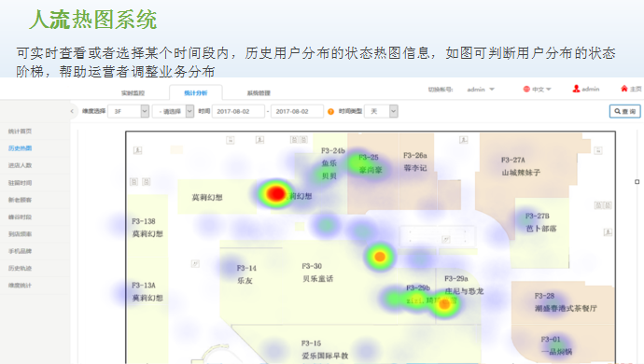Expand the 请选择 dropdown

click(173, 111)
